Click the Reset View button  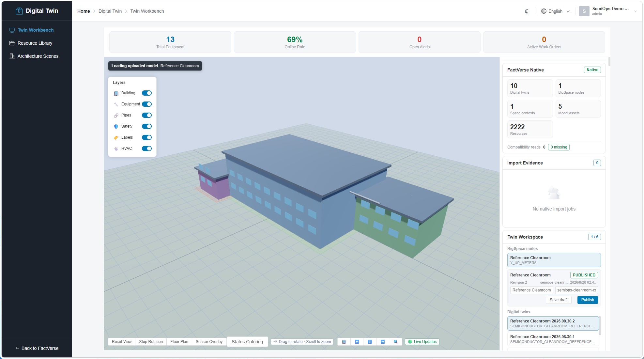click(122, 342)
